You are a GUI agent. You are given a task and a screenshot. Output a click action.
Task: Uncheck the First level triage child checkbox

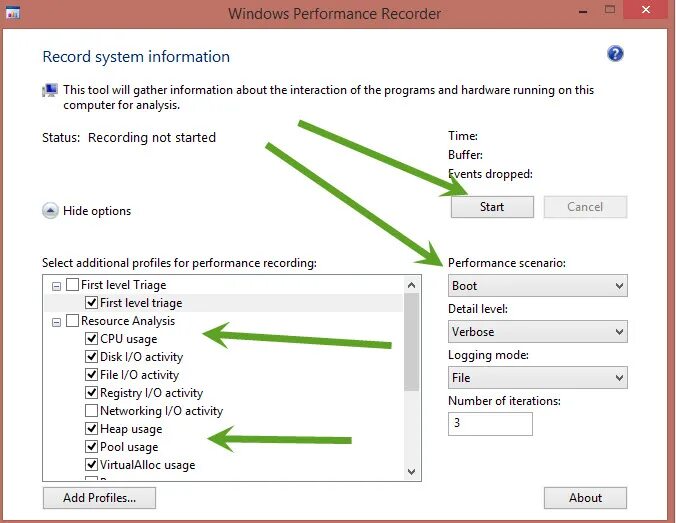pos(91,303)
